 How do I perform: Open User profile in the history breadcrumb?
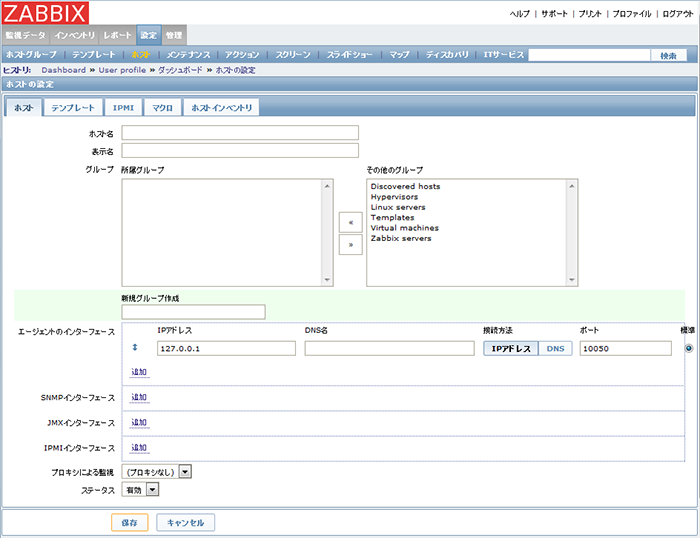(122, 70)
